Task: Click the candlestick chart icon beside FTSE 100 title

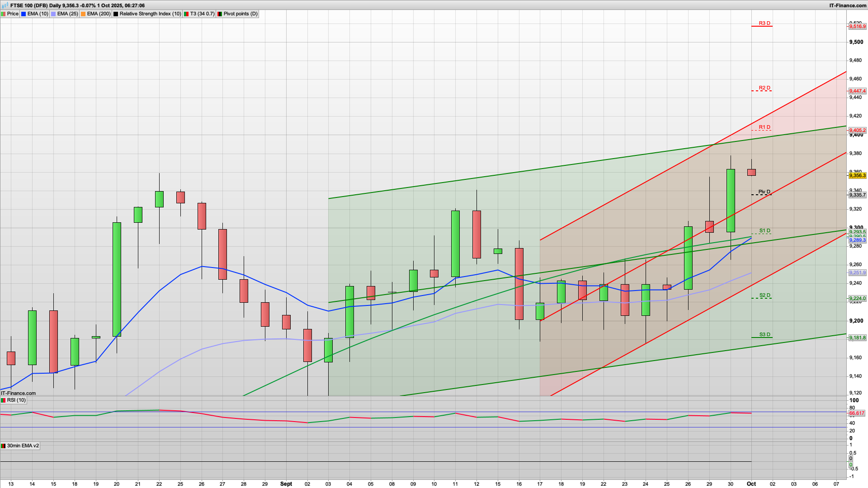Action: pos(5,5)
